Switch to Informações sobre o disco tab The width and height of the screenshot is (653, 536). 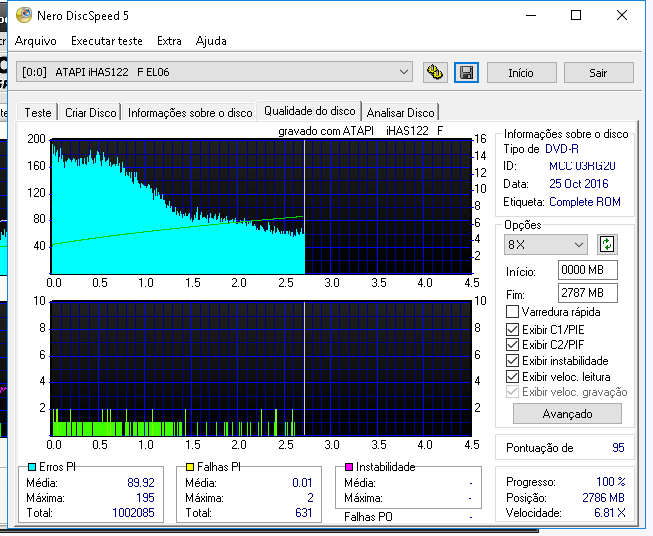[190, 112]
